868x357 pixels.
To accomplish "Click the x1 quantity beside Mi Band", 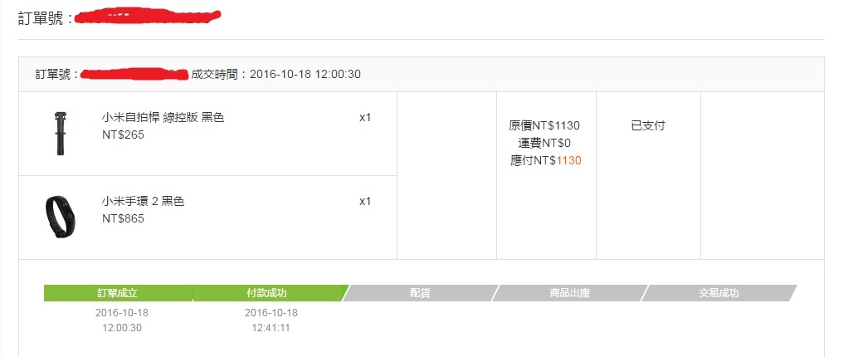I will pos(365,201).
